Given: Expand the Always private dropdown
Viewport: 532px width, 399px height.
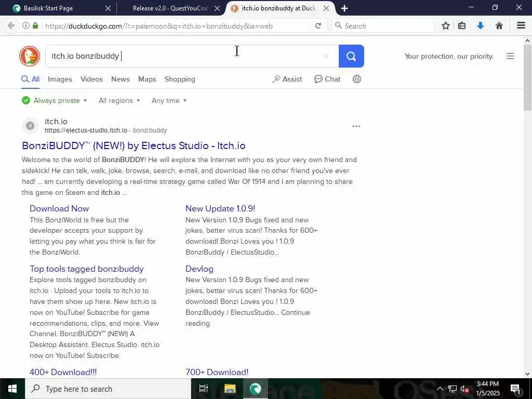Looking at the screenshot, I should [x=54, y=100].
